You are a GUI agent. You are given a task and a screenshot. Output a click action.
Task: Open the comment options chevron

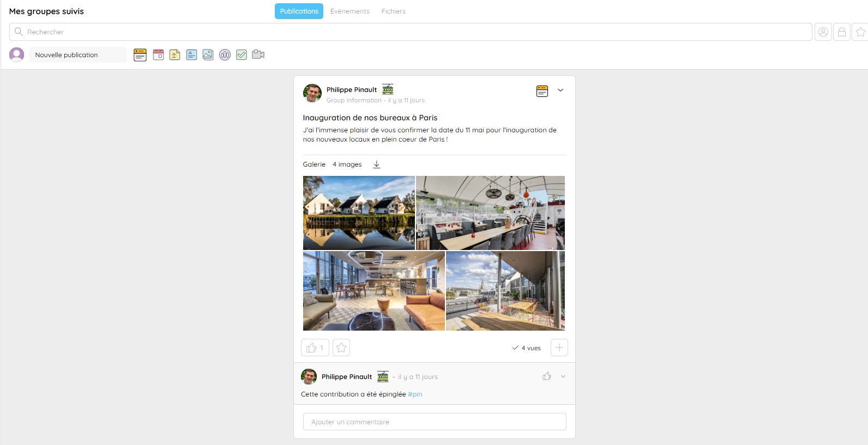563,376
